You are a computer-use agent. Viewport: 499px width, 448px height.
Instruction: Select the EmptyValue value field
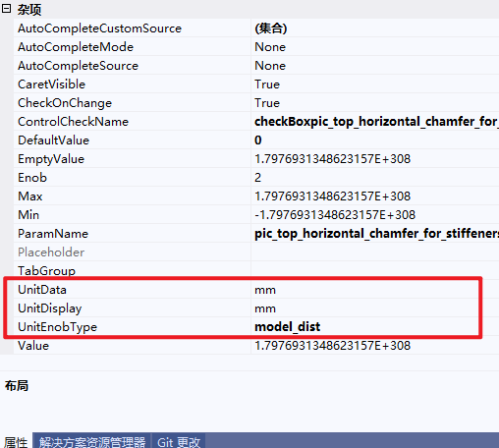tap(375, 159)
